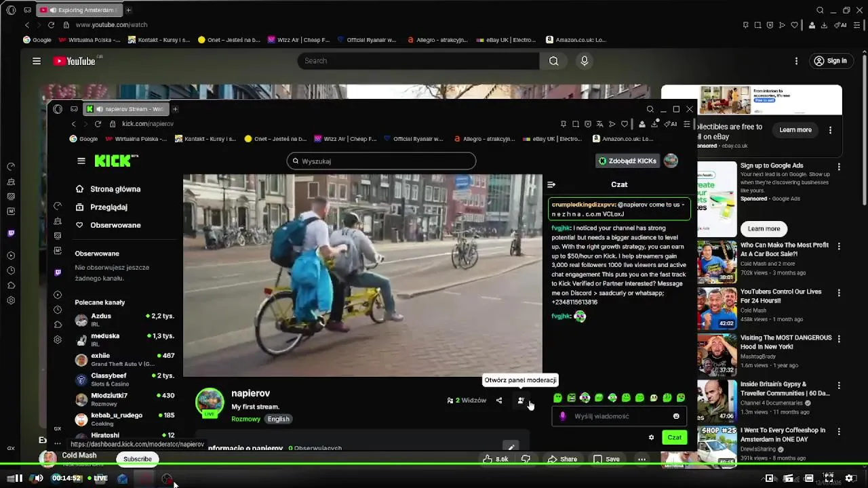The image size is (868, 488).
Task: Open easy setup icon in Kick window toolbar
Action: click(687, 124)
